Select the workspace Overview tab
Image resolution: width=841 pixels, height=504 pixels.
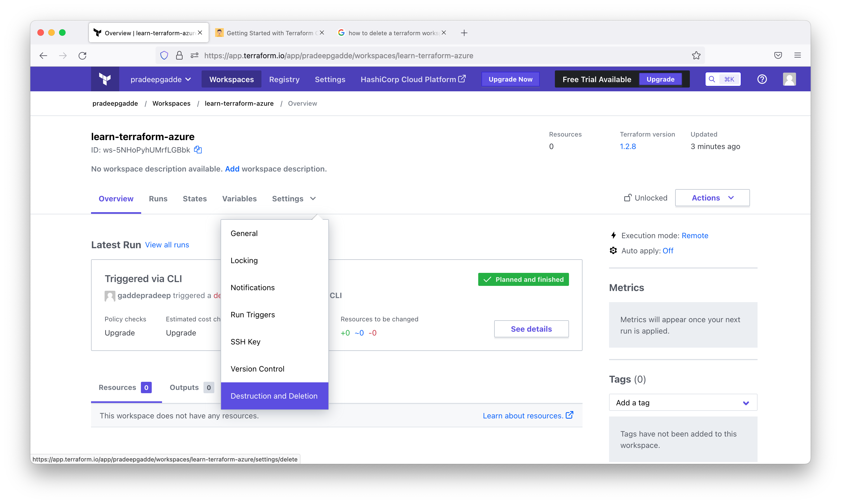click(116, 199)
